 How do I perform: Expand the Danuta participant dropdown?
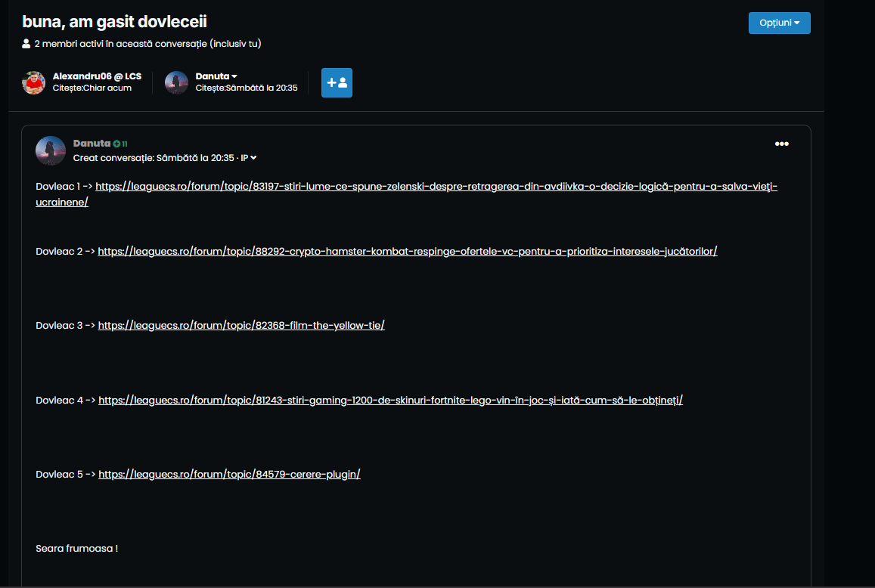216,76
